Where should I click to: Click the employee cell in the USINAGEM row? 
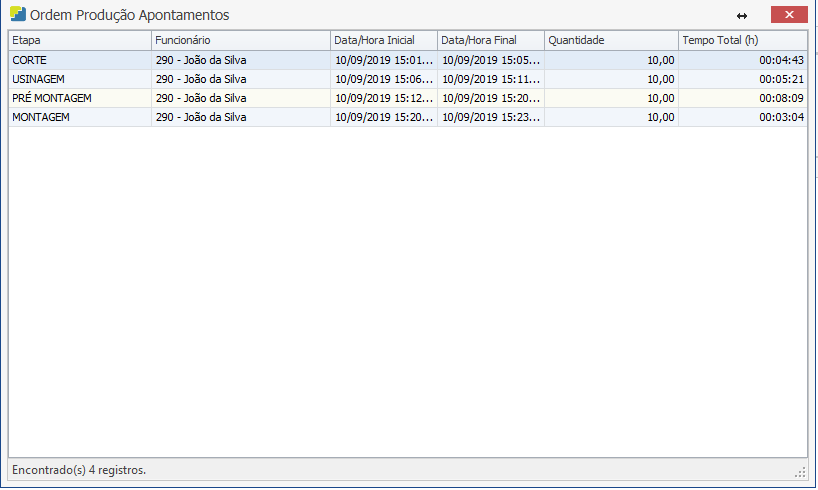click(x=240, y=79)
